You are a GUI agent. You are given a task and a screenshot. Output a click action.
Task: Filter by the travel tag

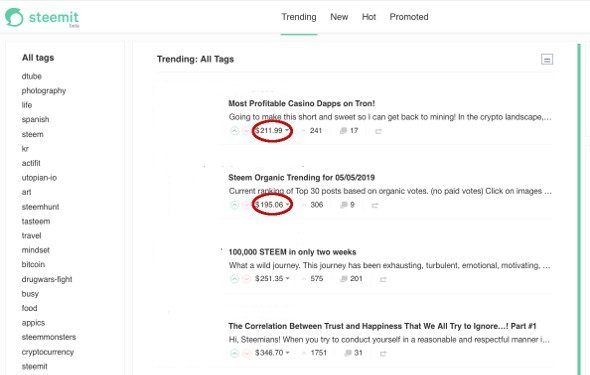click(31, 236)
